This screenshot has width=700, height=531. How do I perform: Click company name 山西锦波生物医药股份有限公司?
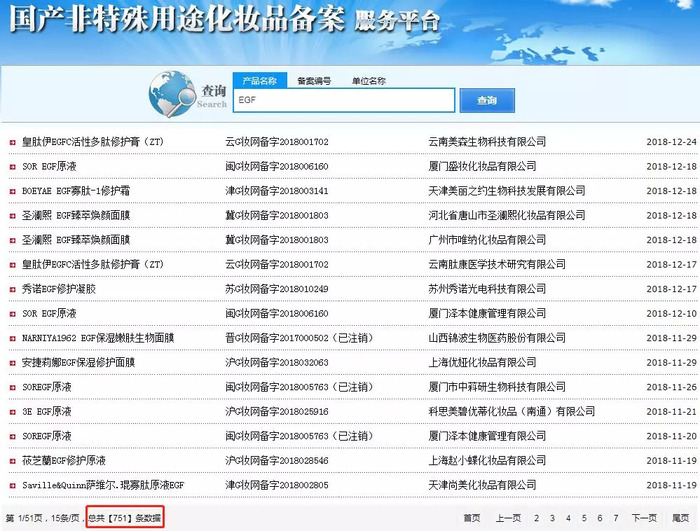(x=497, y=338)
